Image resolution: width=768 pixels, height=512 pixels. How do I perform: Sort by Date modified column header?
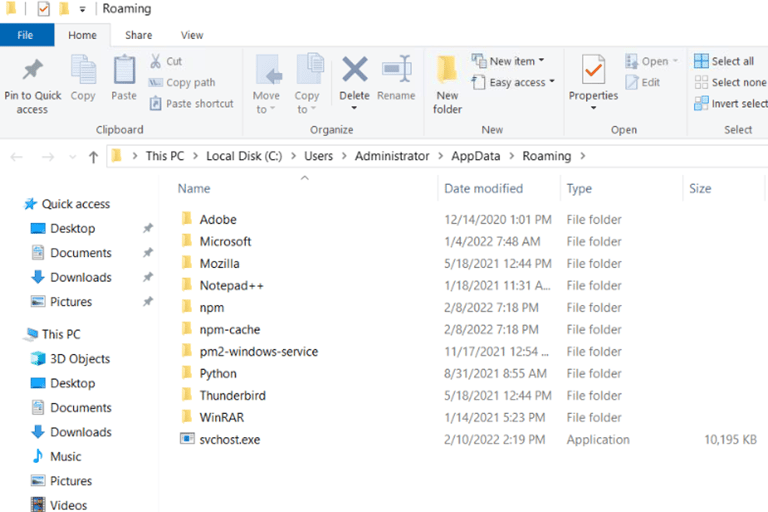click(483, 189)
